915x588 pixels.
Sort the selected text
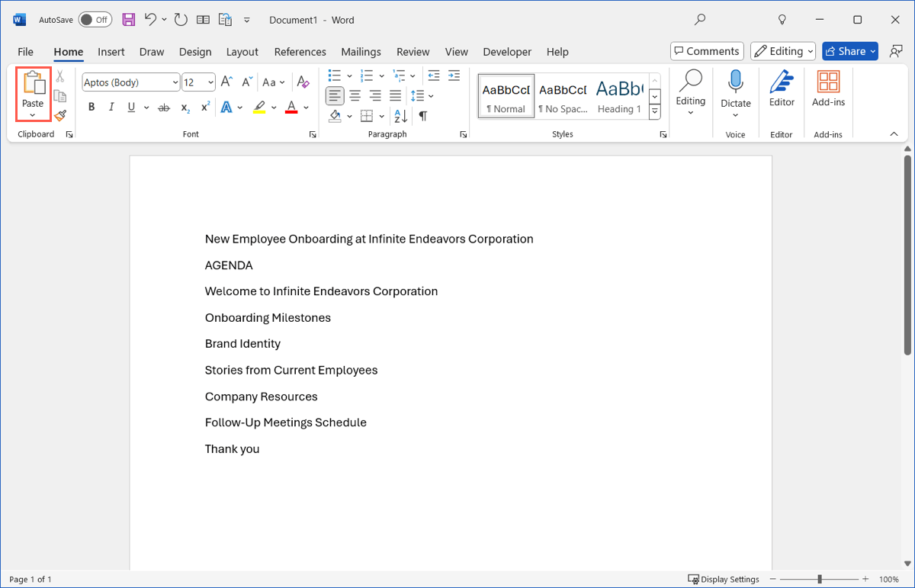coord(400,116)
